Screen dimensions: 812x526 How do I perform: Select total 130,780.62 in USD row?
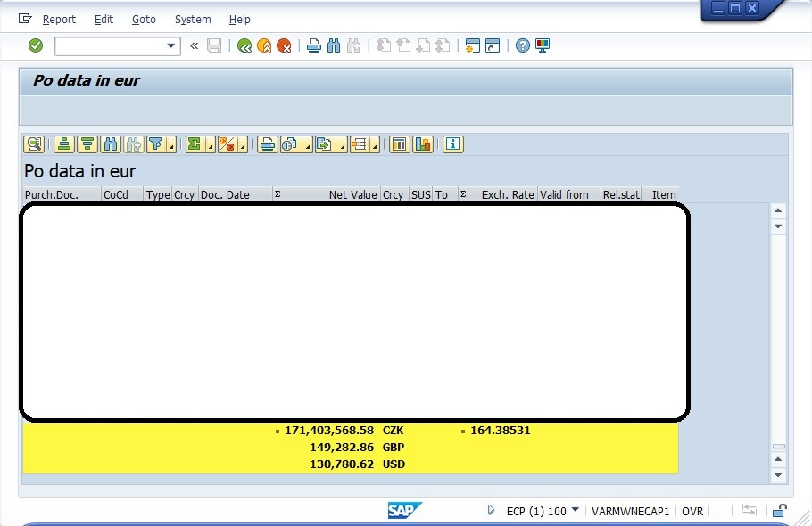click(x=342, y=464)
